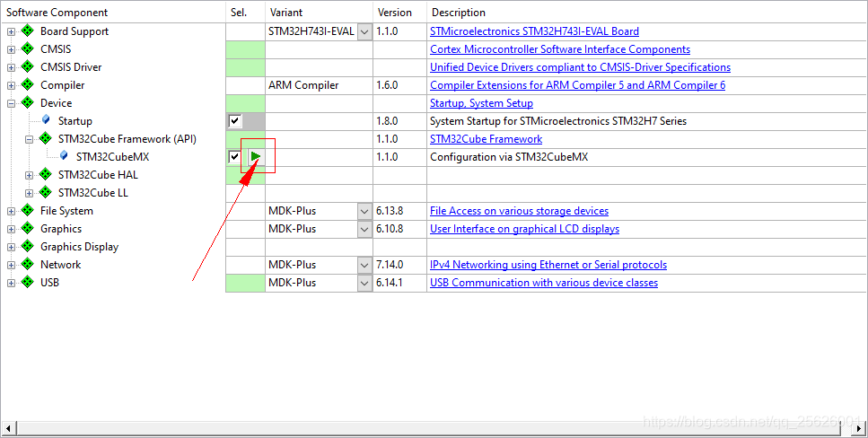Click the USB component icon
Image resolution: width=868 pixels, height=438 pixels.
tap(28, 282)
